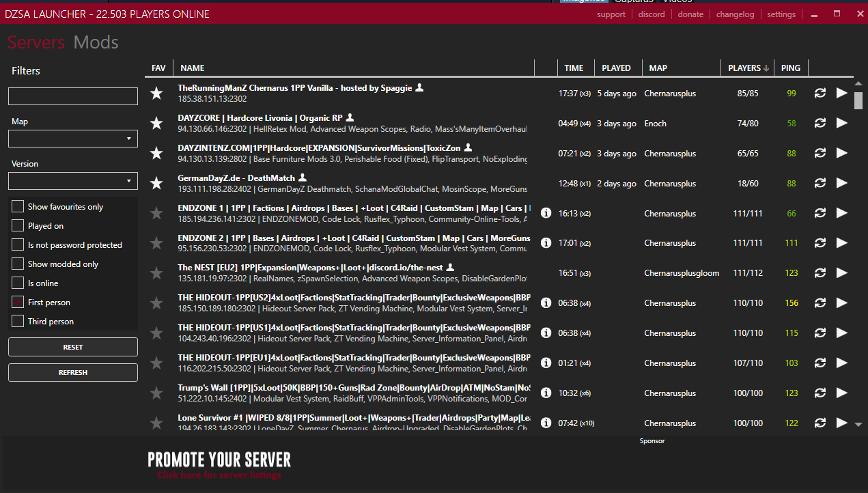Click the server list scrollbar thumb

click(x=858, y=100)
